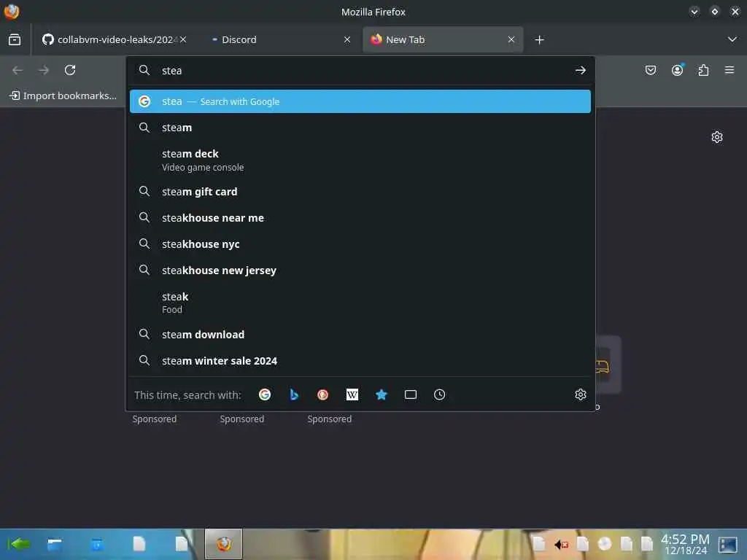
Task: Click the Firefox taskbar entry
Action: [x=223, y=544]
